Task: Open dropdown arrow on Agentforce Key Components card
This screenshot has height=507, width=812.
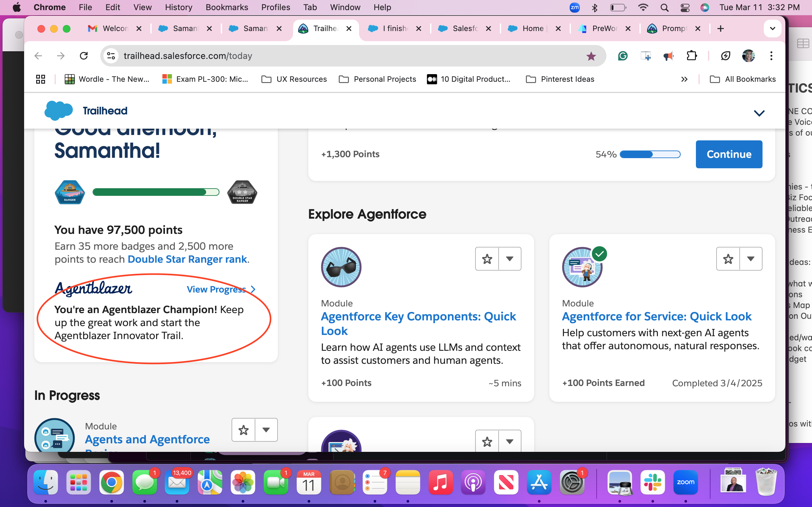Action: [510, 259]
